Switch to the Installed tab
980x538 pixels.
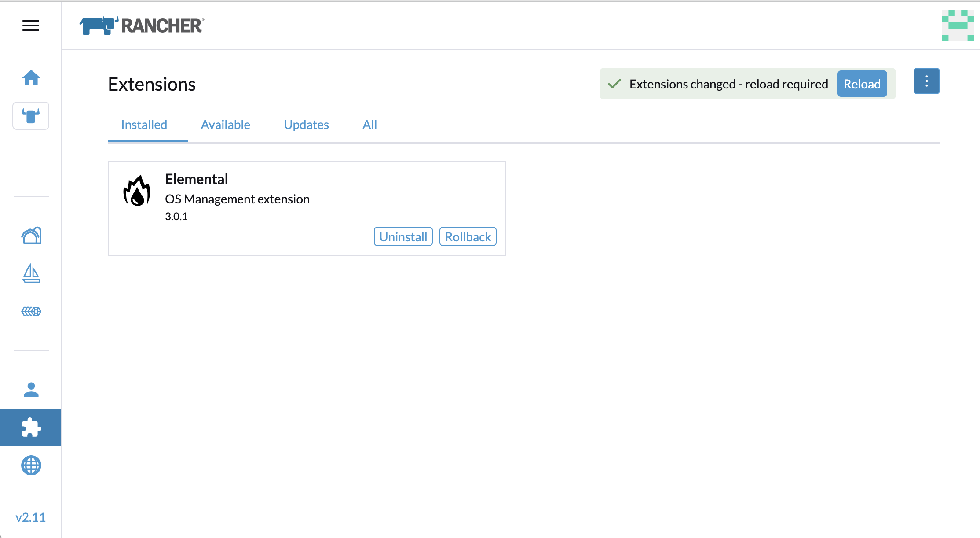click(x=144, y=125)
